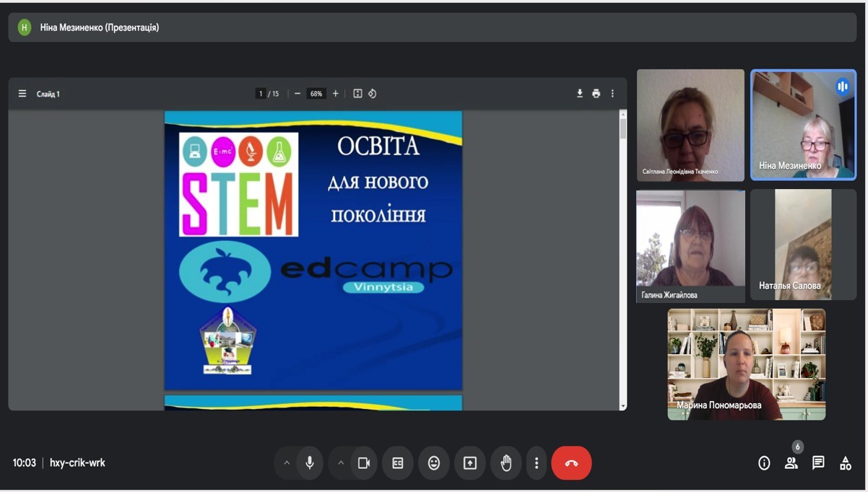The width and height of the screenshot is (868, 492).
Task: Open the PDF sidebar menu icon
Action: click(x=22, y=94)
